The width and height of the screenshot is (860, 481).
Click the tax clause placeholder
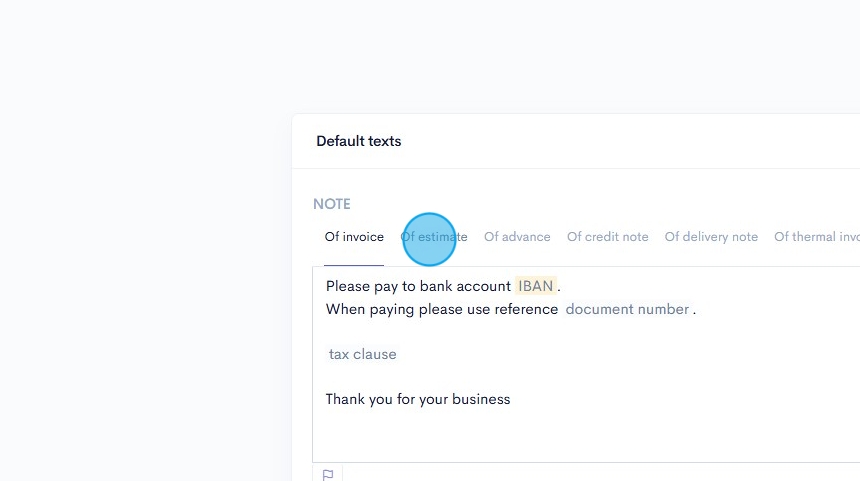click(362, 354)
